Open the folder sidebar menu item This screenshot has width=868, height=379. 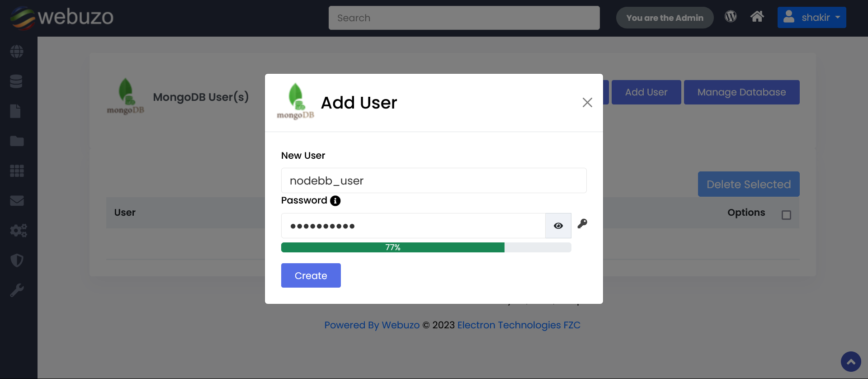pos(17,141)
